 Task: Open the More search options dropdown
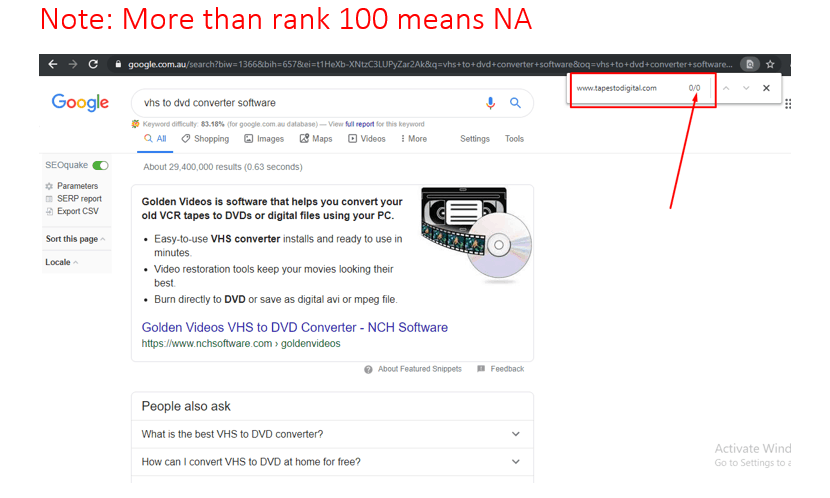413,139
